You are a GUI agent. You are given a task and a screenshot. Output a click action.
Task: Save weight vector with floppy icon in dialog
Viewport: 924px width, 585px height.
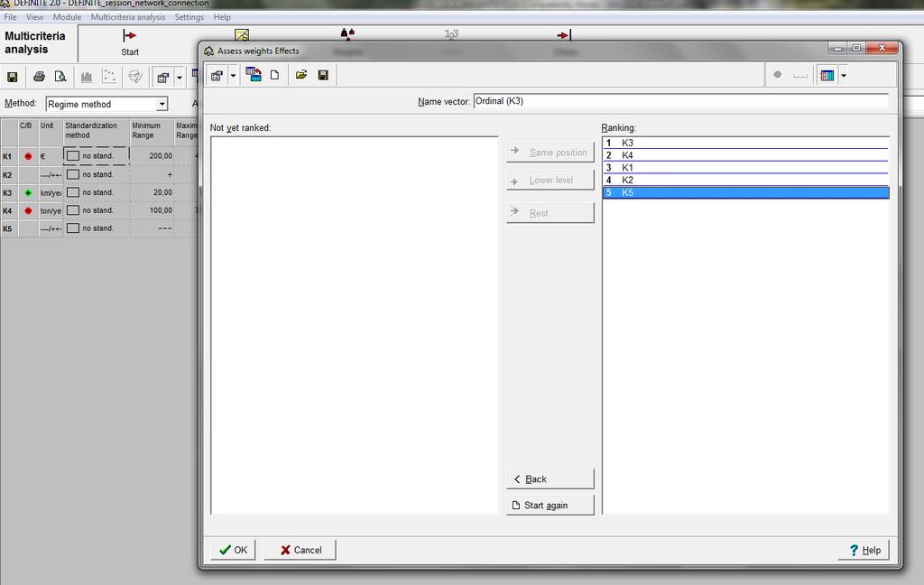pos(323,75)
